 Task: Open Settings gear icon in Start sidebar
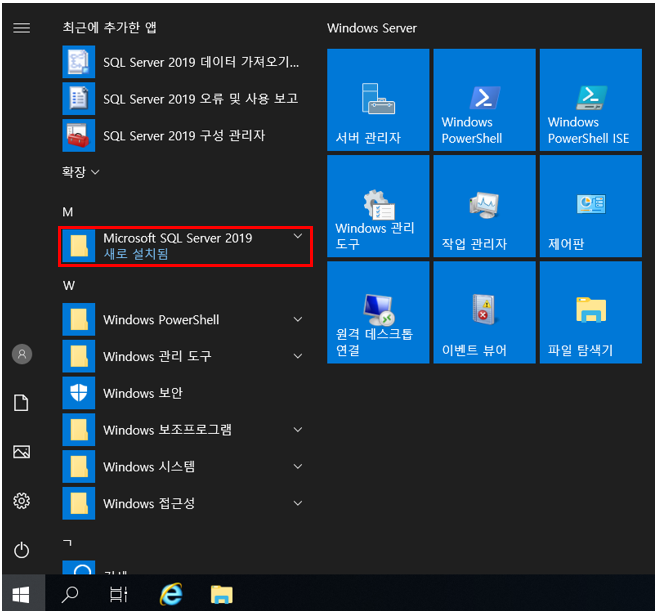pos(22,501)
